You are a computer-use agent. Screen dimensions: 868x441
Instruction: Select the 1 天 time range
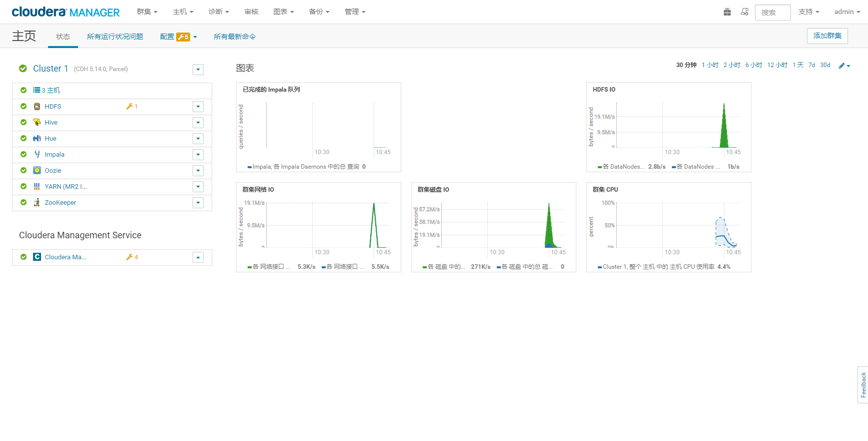click(x=798, y=65)
